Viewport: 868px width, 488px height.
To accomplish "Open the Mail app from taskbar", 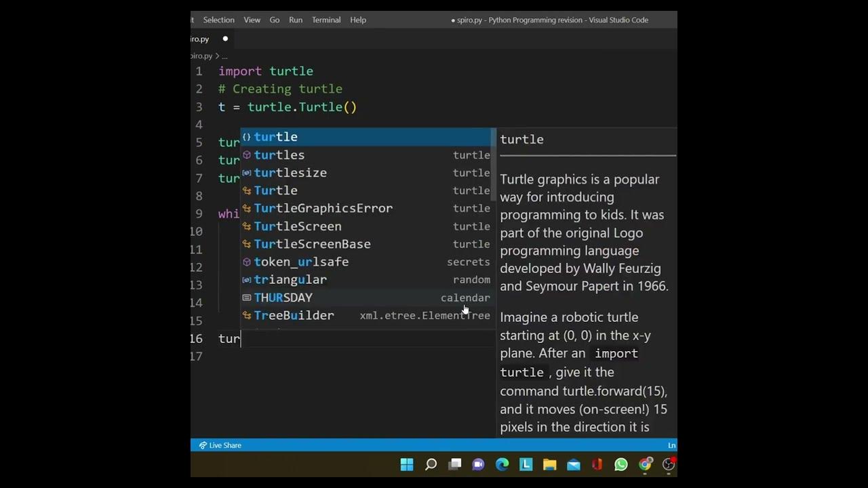I will [x=574, y=464].
